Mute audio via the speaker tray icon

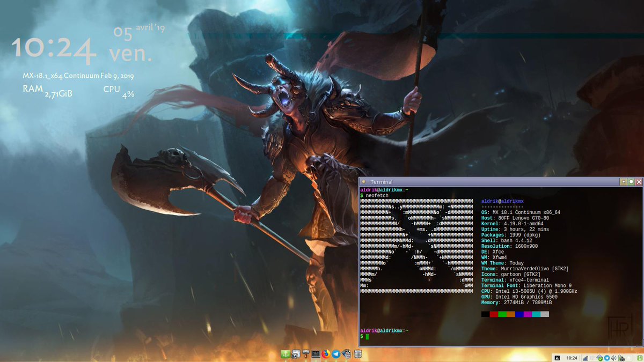[x=613, y=357]
